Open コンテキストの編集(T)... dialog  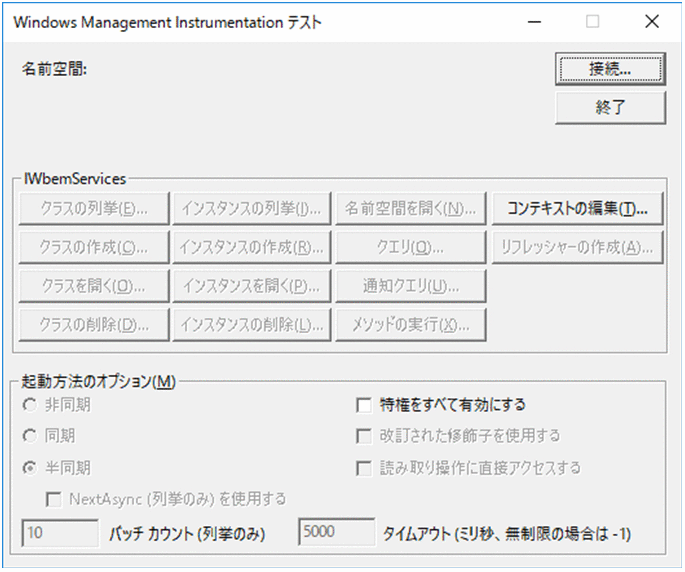pyautogui.click(x=577, y=208)
